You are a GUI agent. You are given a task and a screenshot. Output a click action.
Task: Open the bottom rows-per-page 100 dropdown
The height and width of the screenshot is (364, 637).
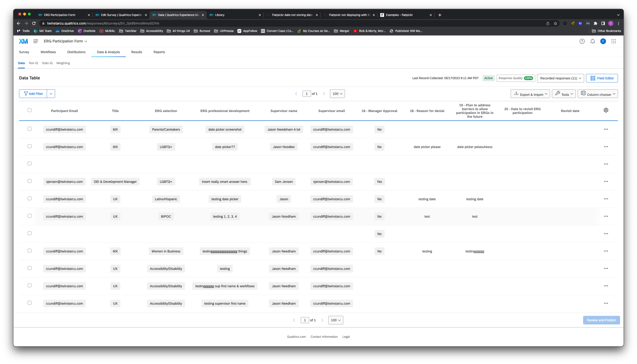pos(336,320)
